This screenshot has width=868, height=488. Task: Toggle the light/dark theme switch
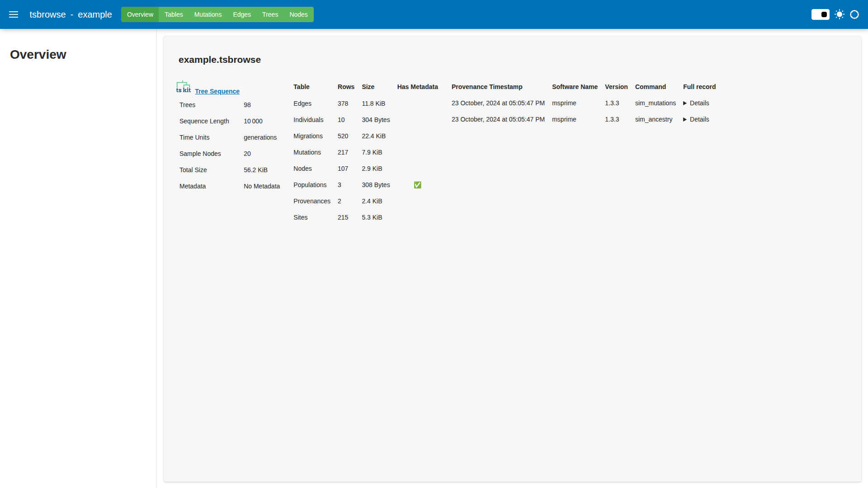tap(820, 14)
